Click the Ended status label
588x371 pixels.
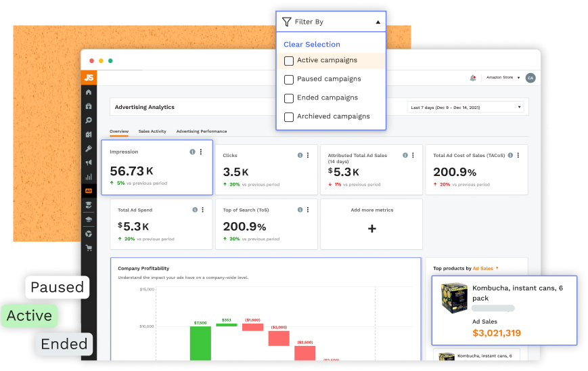point(64,344)
